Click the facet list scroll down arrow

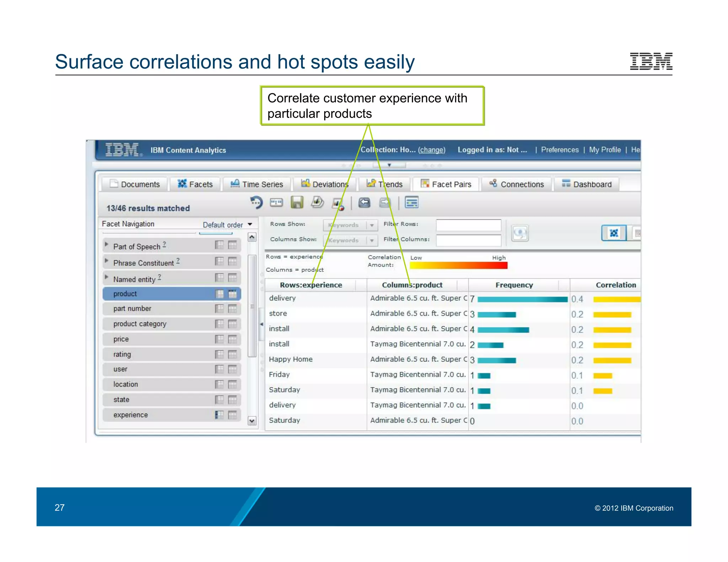[x=252, y=421]
